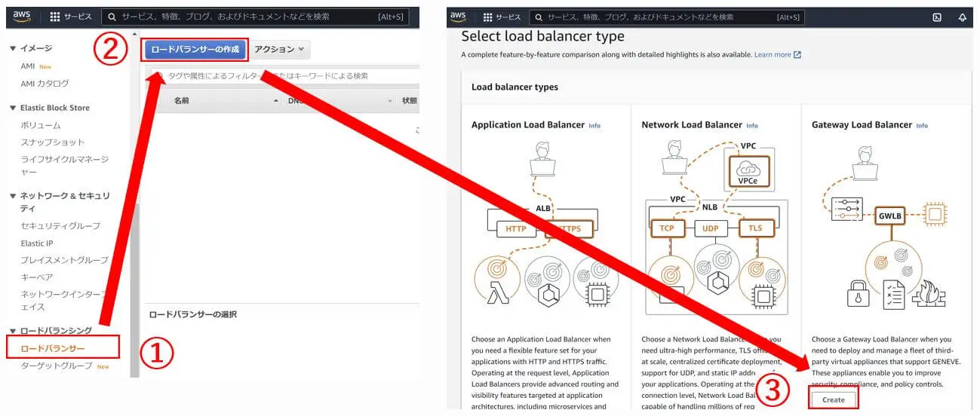Open Learn more link
The width and height of the screenshot is (980, 416).
[x=778, y=54]
